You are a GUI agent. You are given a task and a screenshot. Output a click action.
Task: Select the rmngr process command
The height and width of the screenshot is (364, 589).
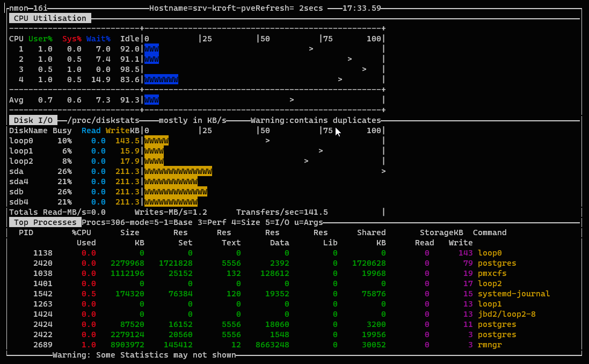(x=490, y=345)
